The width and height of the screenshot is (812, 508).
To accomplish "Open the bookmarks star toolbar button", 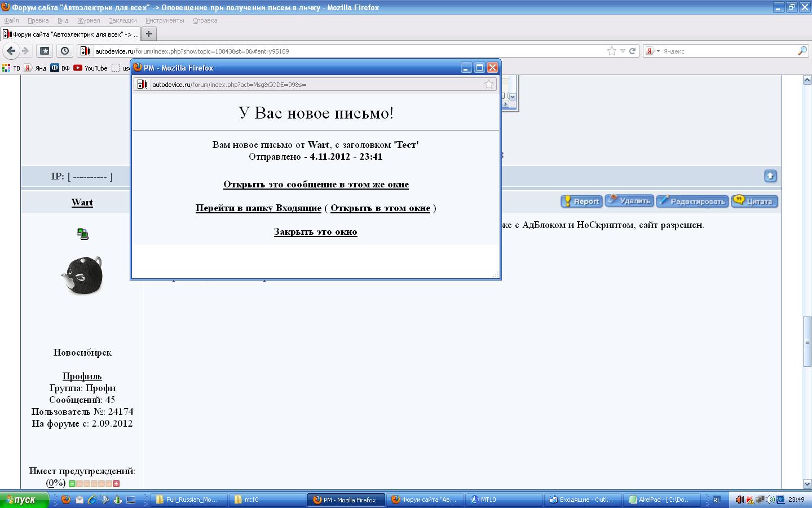I will pyautogui.click(x=45, y=51).
